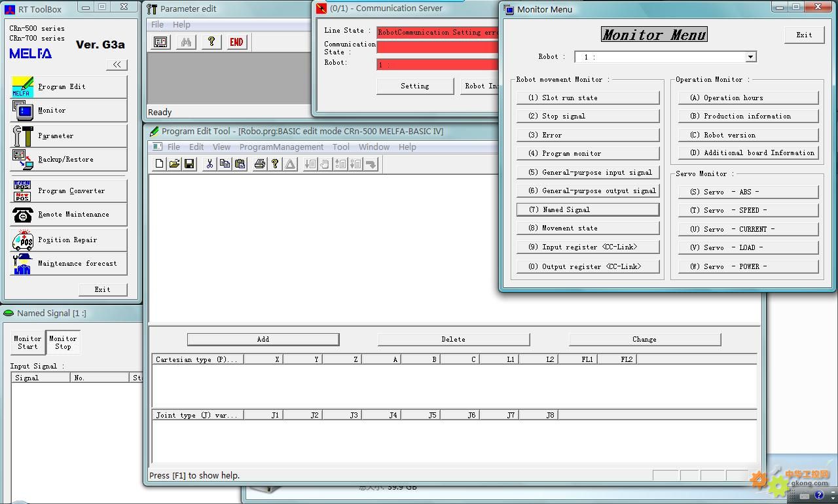Toggle Monitor Start in Named Signal window
The width and height of the screenshot is (838, 504).
[27, 342]
